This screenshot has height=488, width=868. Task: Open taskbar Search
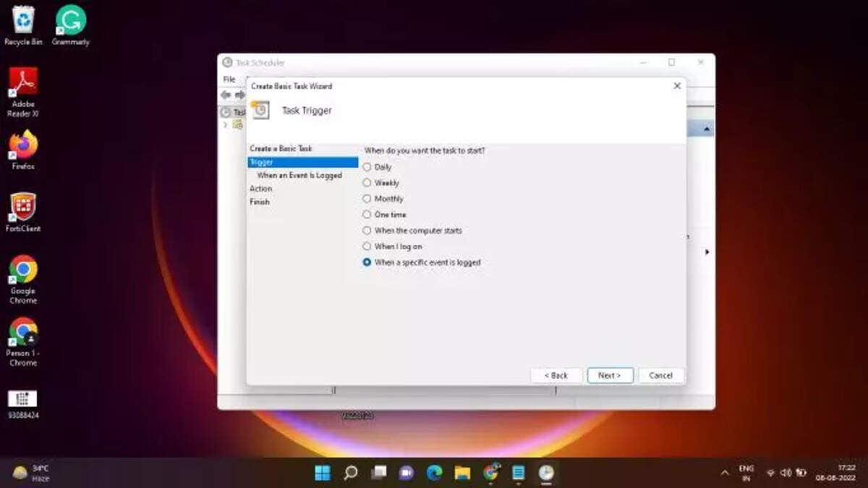[351, 473]
